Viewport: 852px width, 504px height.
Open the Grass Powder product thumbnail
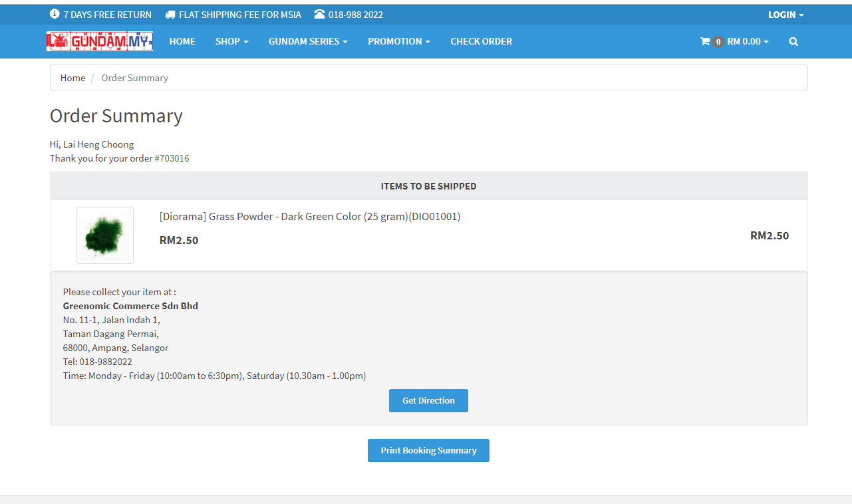105,235
